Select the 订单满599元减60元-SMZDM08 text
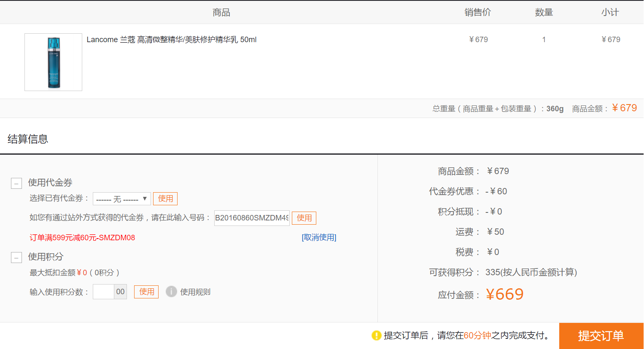This screenshot has width=644, height=349. [x=82, y=238]
